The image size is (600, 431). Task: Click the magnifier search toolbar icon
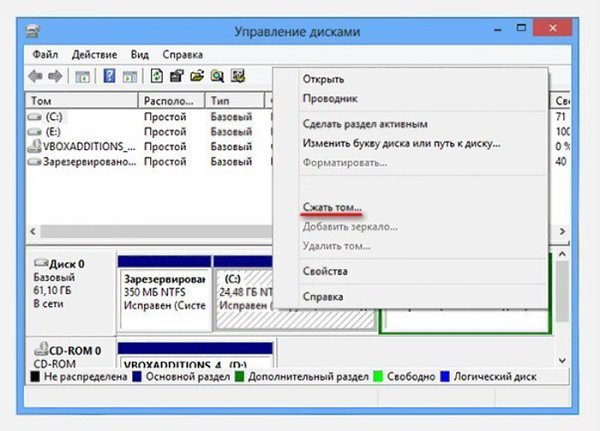(x=217, y=76)
